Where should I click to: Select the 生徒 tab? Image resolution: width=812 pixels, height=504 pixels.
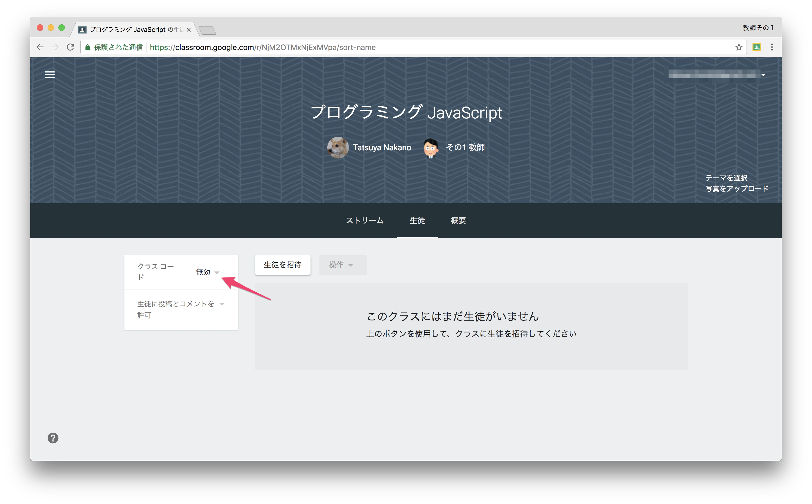(417, 221)
